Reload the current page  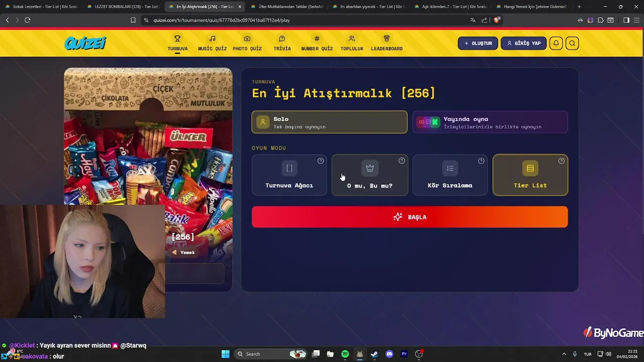(x=27, y=20)
